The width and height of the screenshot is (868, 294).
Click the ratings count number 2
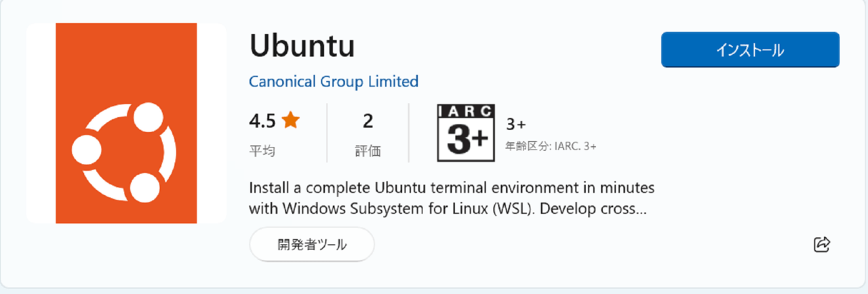click(x=368, y=121)
